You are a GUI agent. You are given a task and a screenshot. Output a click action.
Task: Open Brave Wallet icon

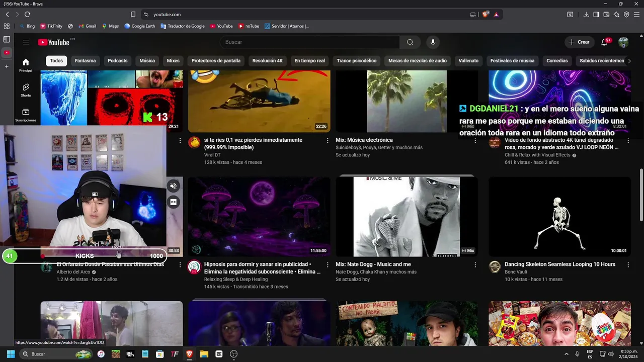(606, 15)
